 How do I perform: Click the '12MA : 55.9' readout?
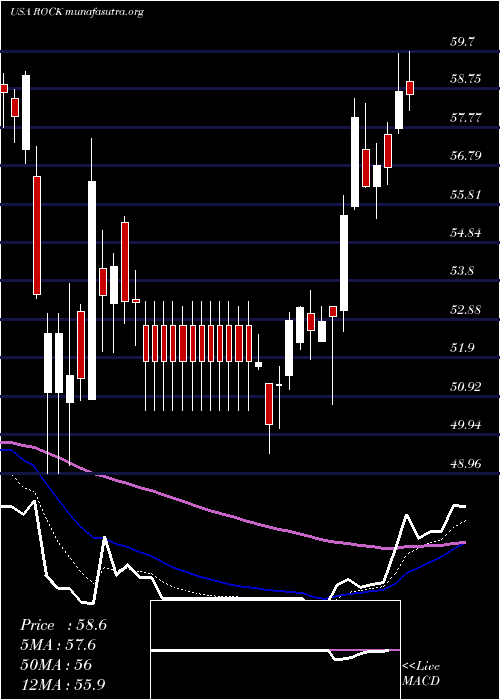pyautogui.click(x=63, y=684)
